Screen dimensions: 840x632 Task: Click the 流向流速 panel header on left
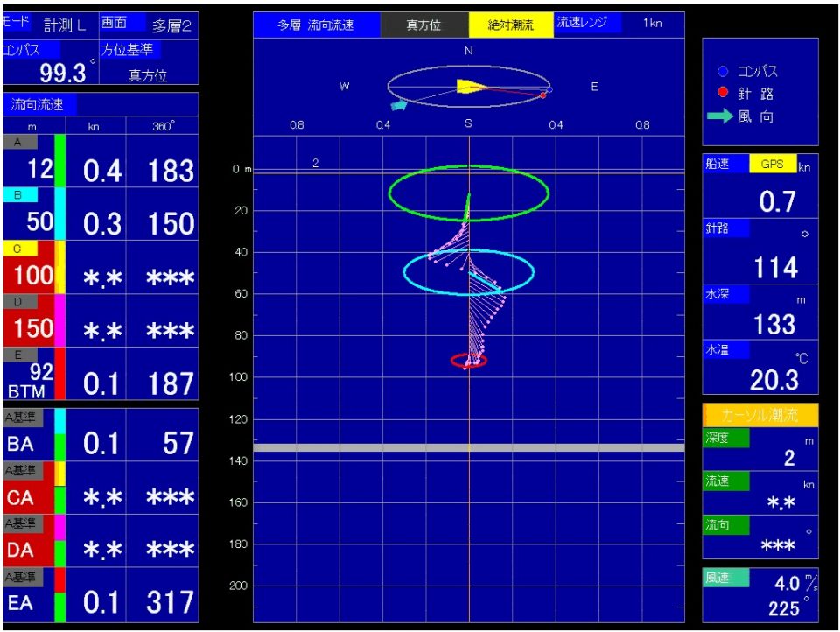38,105
